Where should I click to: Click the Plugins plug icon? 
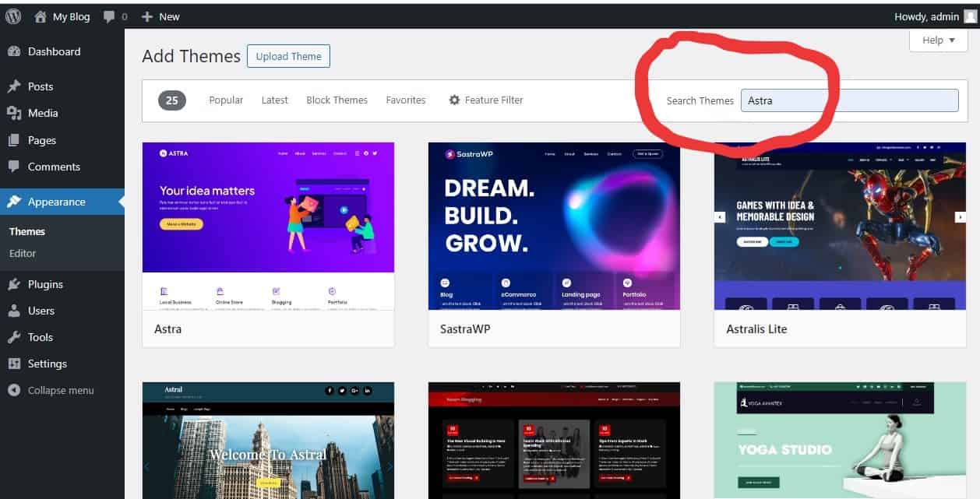(14, 284)
